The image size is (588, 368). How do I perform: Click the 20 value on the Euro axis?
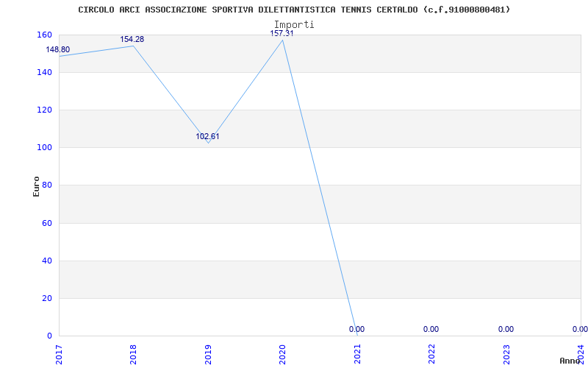(46, 299)
